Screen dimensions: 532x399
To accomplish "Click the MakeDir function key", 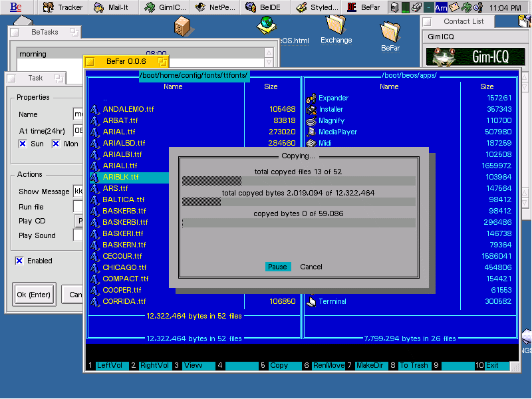I will click(372, 365).
